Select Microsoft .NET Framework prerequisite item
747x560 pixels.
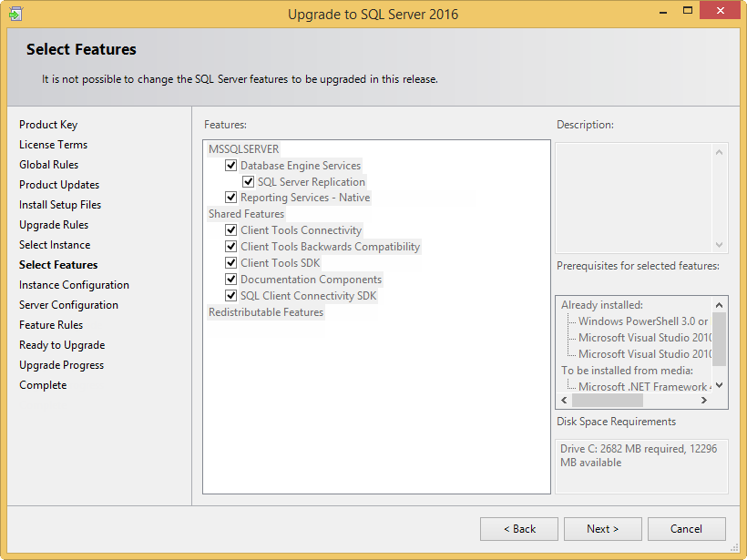point(645,387)
